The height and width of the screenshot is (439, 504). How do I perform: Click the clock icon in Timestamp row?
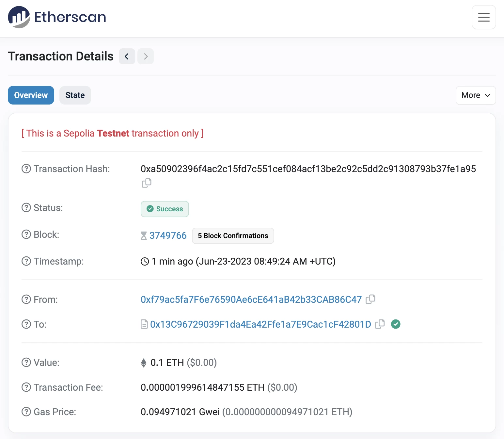145,261
